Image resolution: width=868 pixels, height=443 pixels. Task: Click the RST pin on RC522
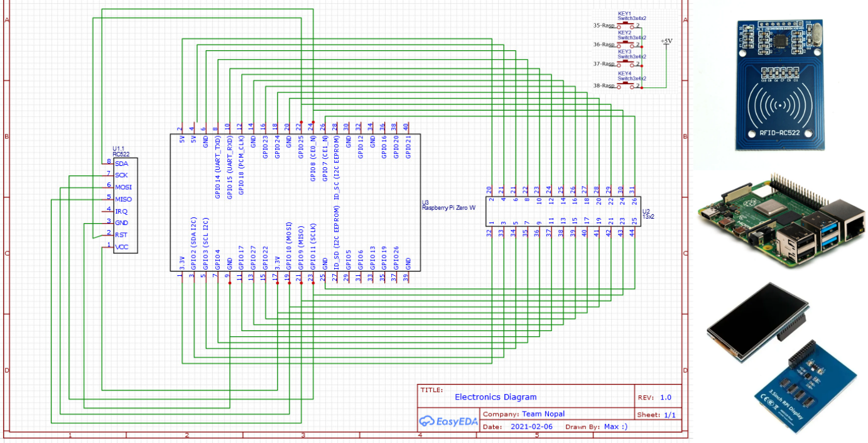[121, 234]
